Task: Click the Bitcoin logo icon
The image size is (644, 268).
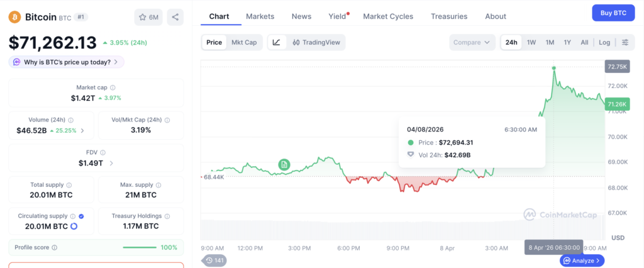Action: [x=15, y=17]
